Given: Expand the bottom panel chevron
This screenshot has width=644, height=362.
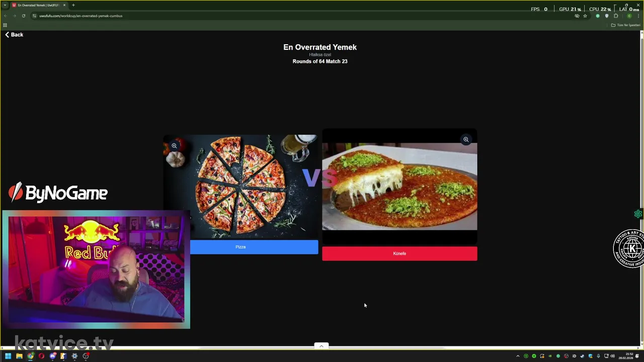Looking at the screenshot, I should point(321,346).
